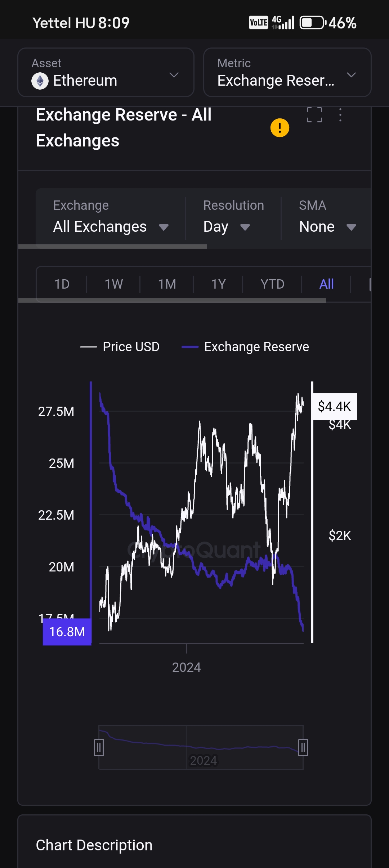This screenshot has width=389, height=868.
Task: Tap the 2024 label under main chart
Action: (186, 668)
